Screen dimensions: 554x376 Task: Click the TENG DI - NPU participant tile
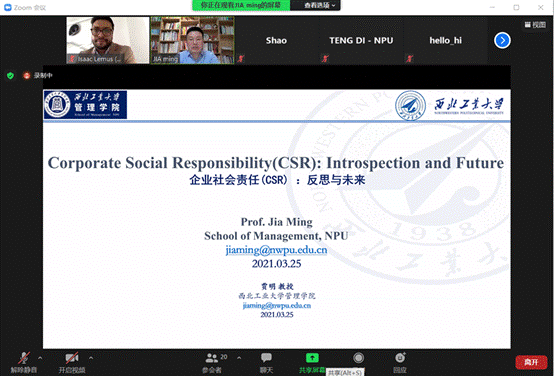pos(361,40)
